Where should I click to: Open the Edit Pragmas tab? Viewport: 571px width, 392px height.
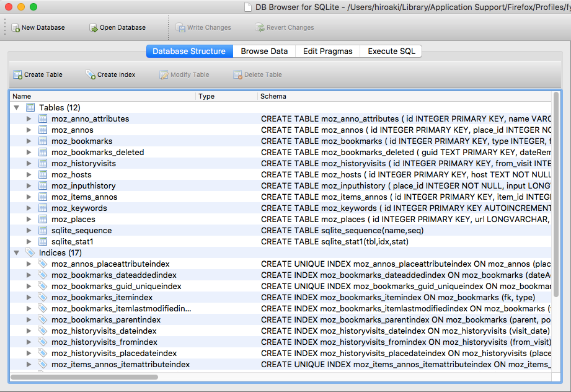328,51
